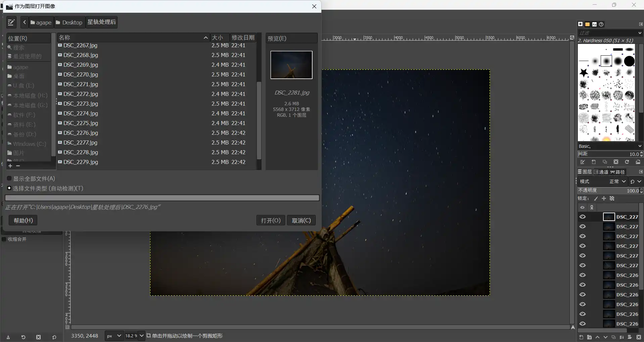Click the lock pixels brush icon
Viewport: 644px width, 342px height.
(x=596, y=199)
